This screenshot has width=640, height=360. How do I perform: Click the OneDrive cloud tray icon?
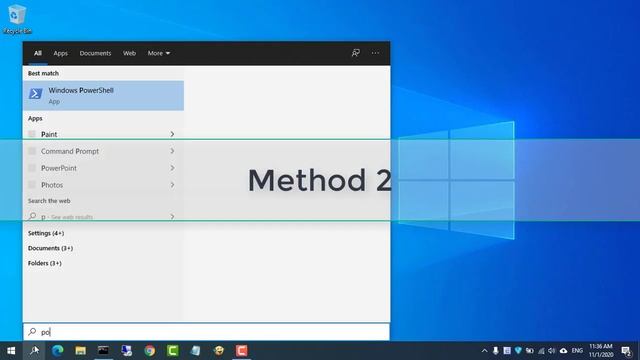point(563,351)
